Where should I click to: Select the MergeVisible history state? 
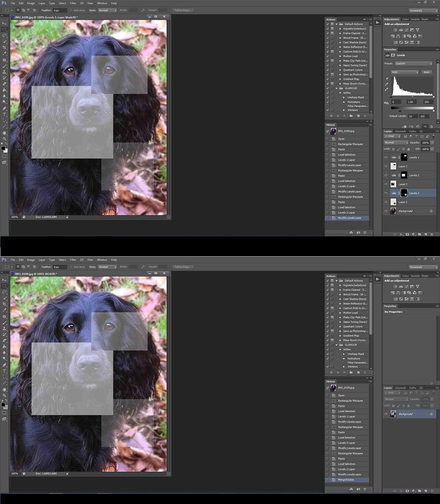[x=346, y=480]
